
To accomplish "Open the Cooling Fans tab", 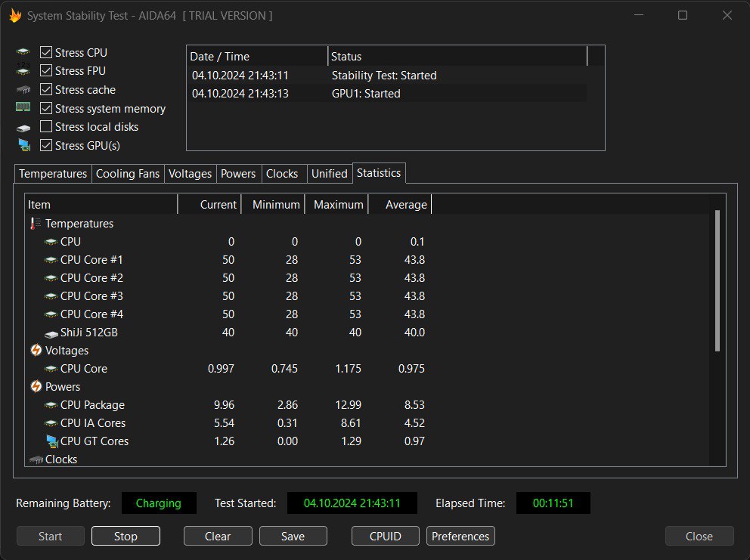I will click(128, 174).
